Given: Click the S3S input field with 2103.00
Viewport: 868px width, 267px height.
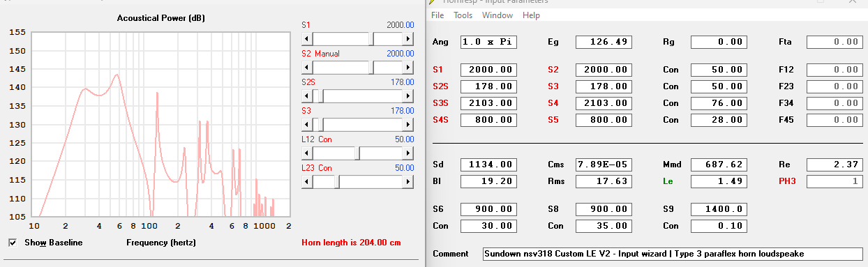Looking at the screenshot, I should click(488, 103).
